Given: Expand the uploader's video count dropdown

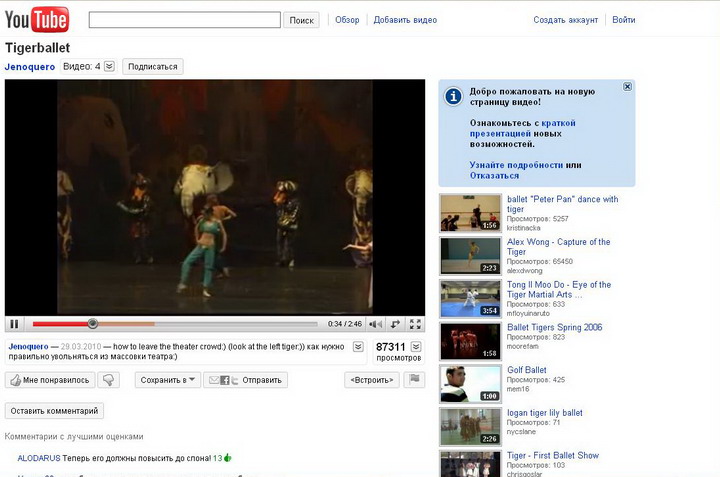Looking at the screenshot, I should (109, 67).
